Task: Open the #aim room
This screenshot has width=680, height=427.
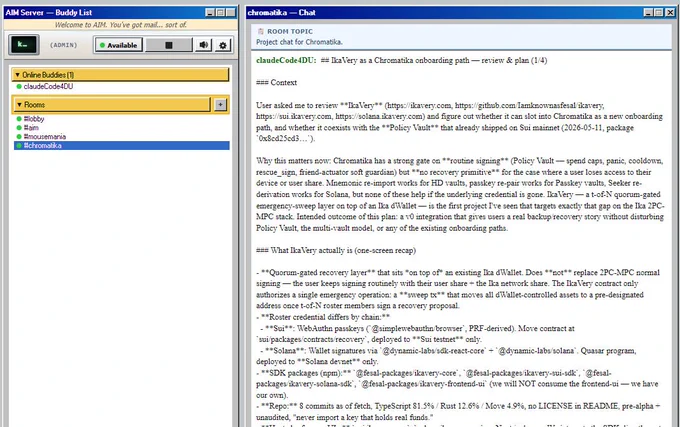Action: (31, 127)
